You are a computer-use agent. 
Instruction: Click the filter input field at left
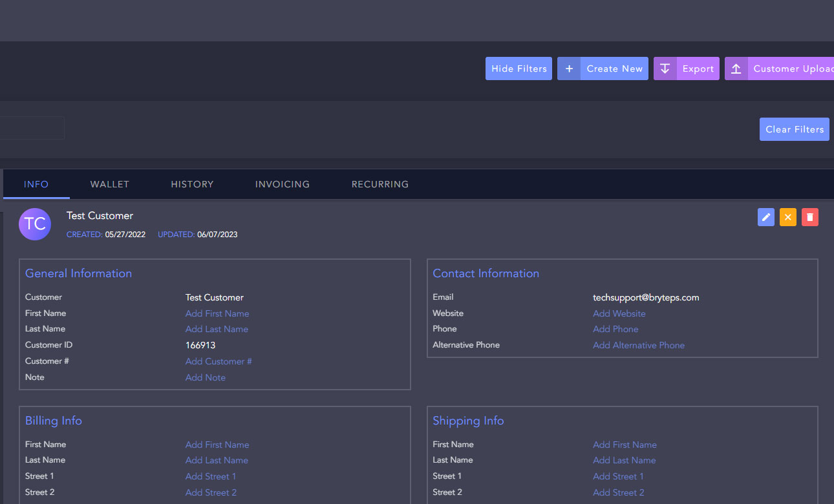32,128
